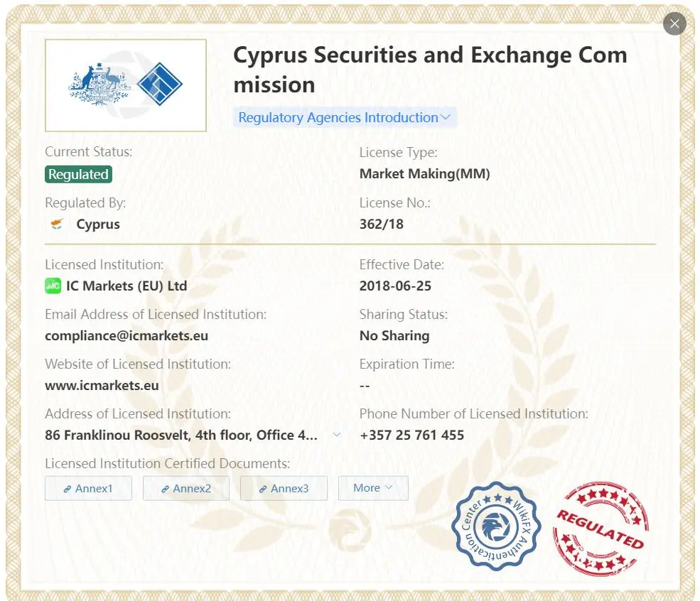This screenshot has height=601, width=700.
Task: Click the Cyprus Securities and Exchange Commission title
Action: (x=430, y=70)
